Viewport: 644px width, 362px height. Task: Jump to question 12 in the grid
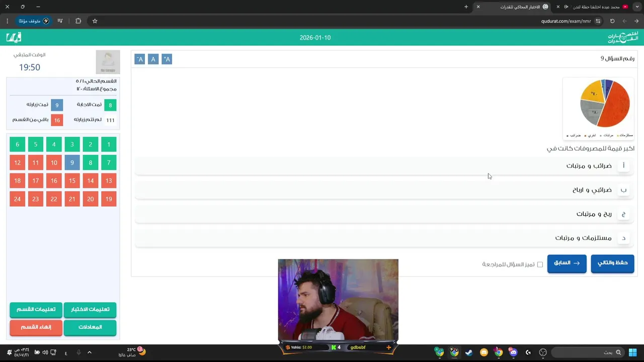[x=18, y=162]
